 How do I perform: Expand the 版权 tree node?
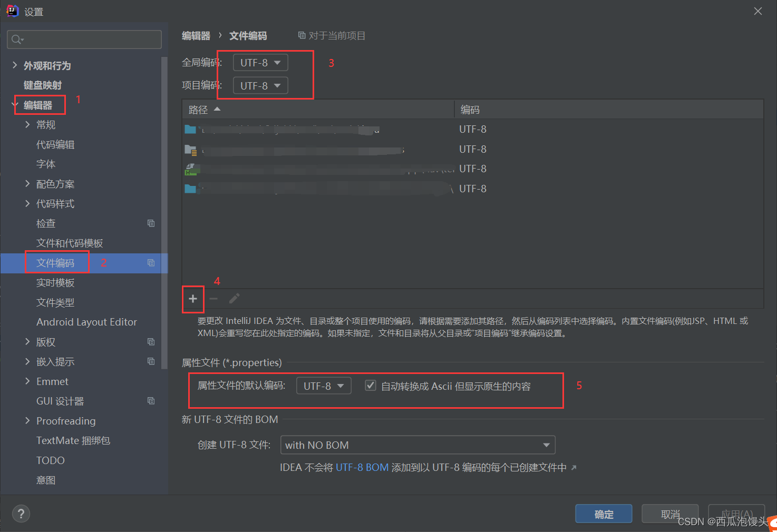pos(27,342)
